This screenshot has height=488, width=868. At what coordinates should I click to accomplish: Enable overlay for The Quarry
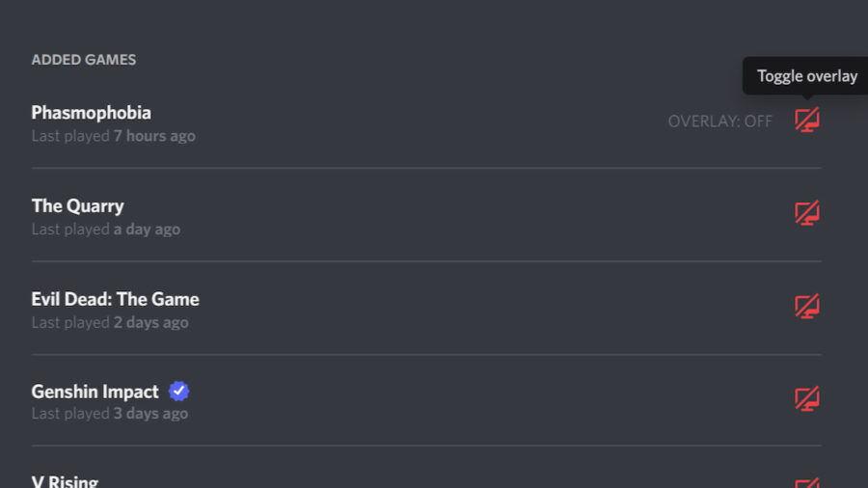click(x=807, y=213)
